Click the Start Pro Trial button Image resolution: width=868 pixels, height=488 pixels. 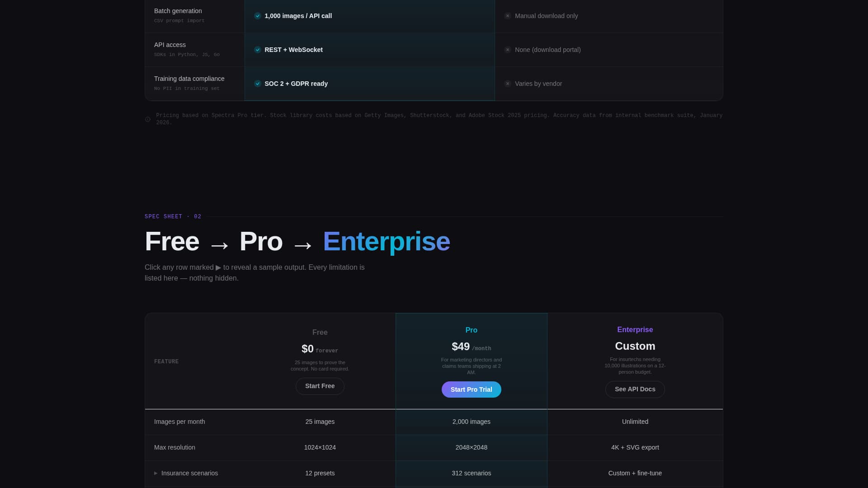tap(471, 389)
